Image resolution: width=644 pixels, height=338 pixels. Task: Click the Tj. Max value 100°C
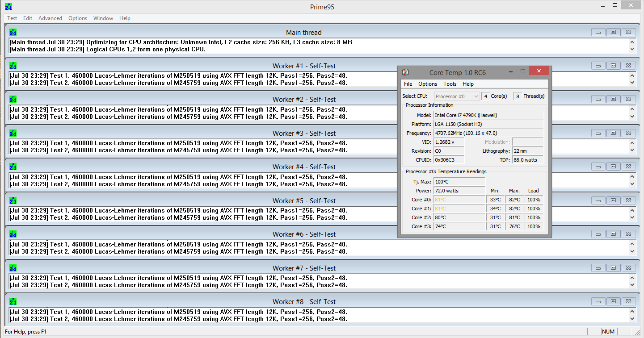click(459, 182)
